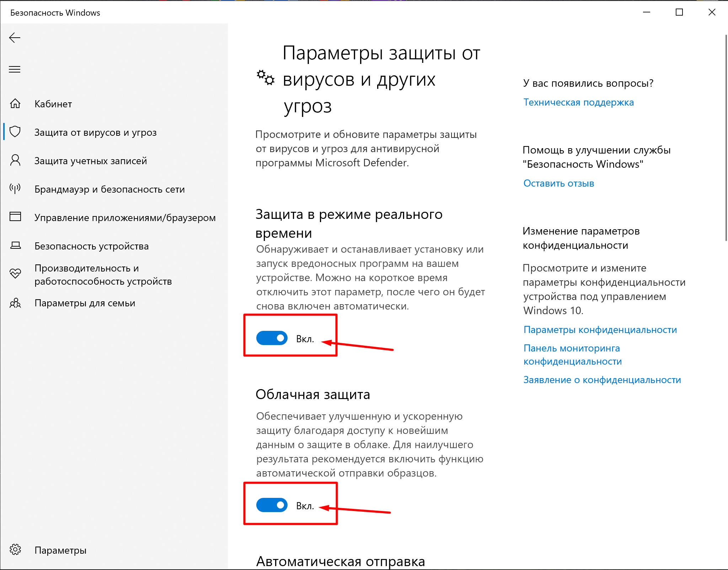Click the laptop icon for device security

click(x=15, y=246)
